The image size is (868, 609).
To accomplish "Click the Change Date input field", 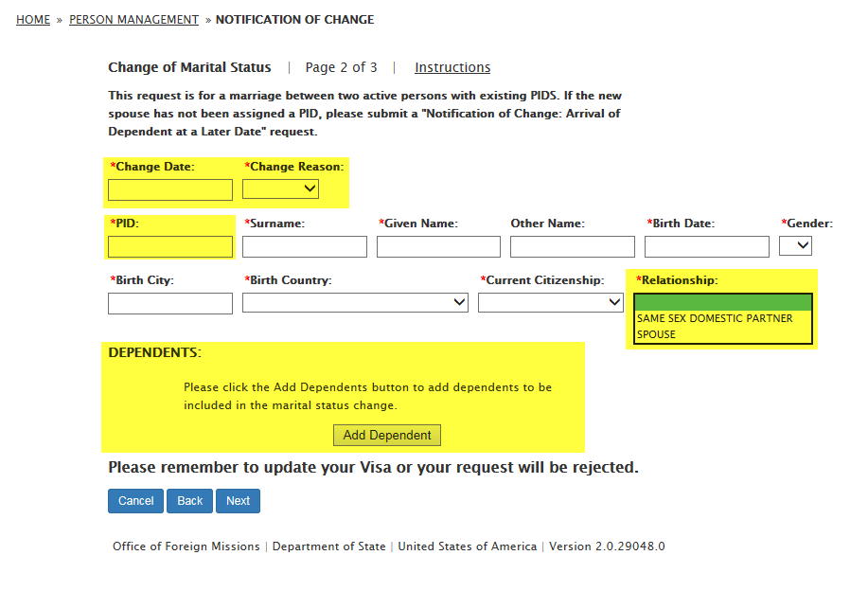I will click(170, 189).
